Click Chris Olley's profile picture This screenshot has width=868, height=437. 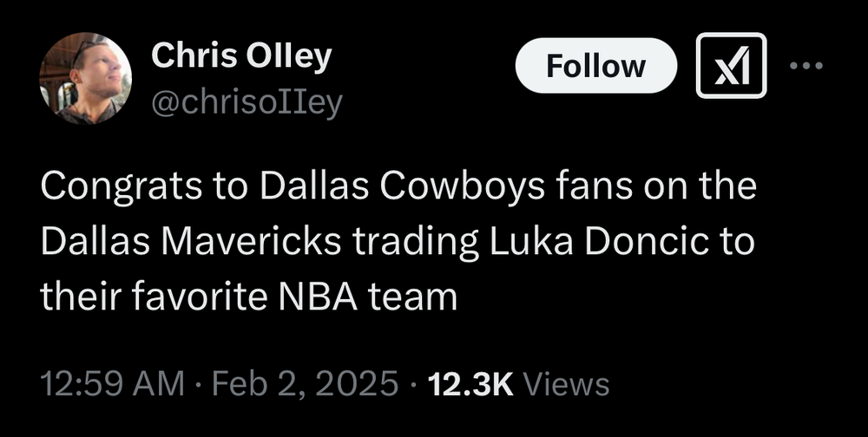[85, 79]
